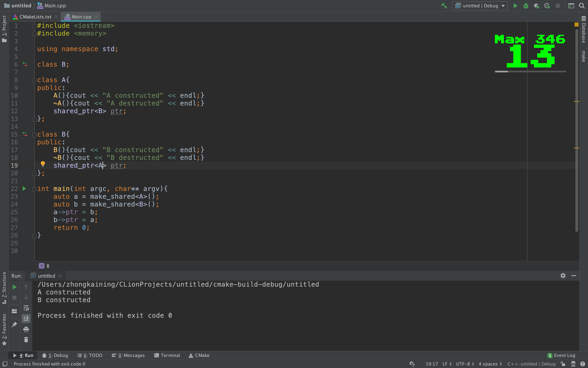Toggle the 1: Project tool window
The image size is (588, 368).
tap(4, 29)
